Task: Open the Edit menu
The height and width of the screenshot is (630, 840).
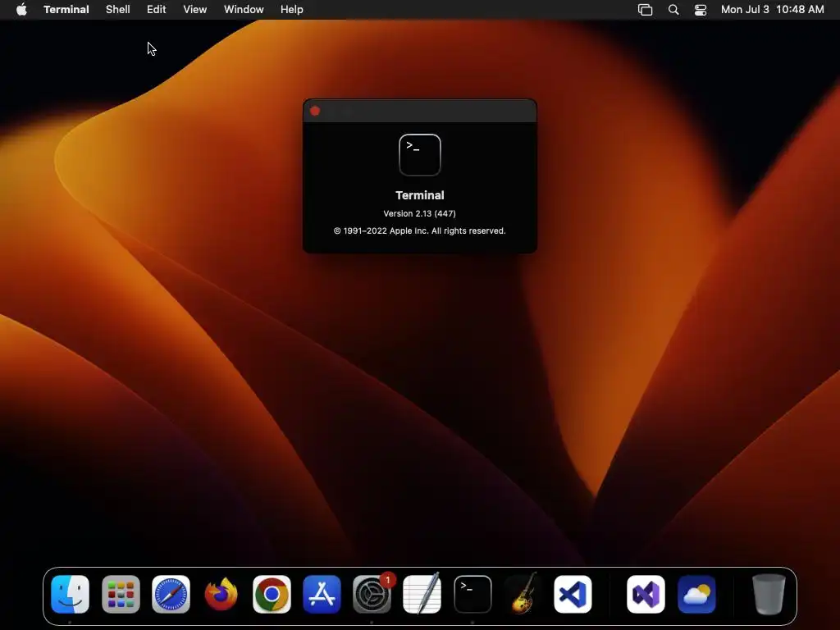Action: click(157, 10)
